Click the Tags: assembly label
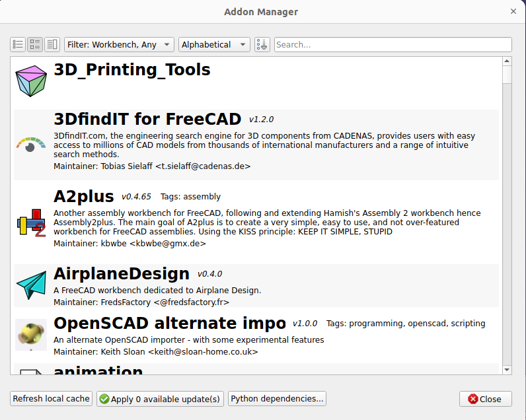The height and width of the screenshot is (420, 526). point(190,196)
